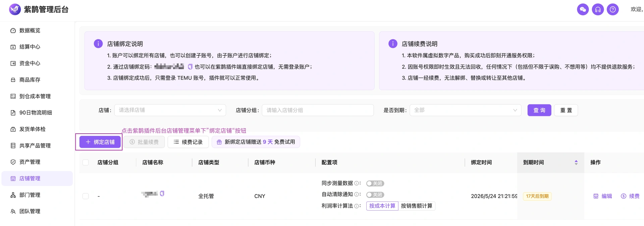
Task: Click the 紫鹊 bird logo icon
Action: [15, 9]
